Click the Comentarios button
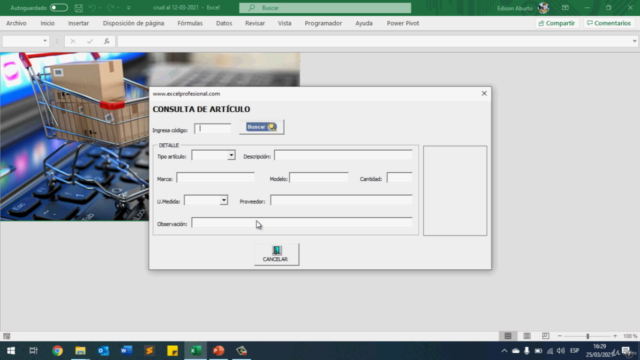Image resolution: width=640 pixels, height=360 pixels. [x=609, y=23]
